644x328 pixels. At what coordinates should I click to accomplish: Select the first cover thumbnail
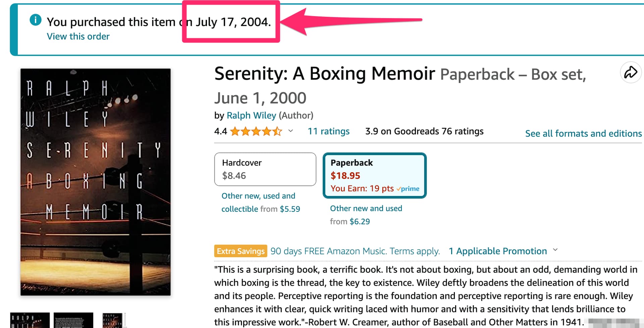[30, 320]
